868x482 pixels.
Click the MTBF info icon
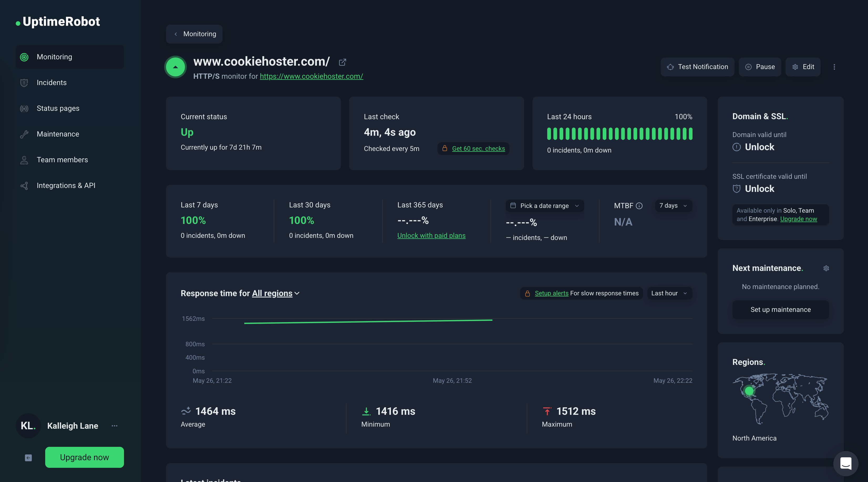coord(639,206)
